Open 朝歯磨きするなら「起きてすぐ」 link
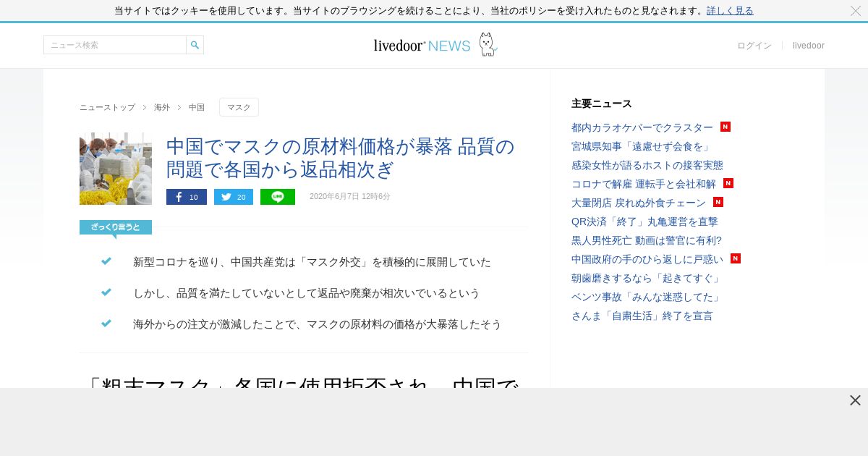 pyautogui.click(x=647, y=278)
